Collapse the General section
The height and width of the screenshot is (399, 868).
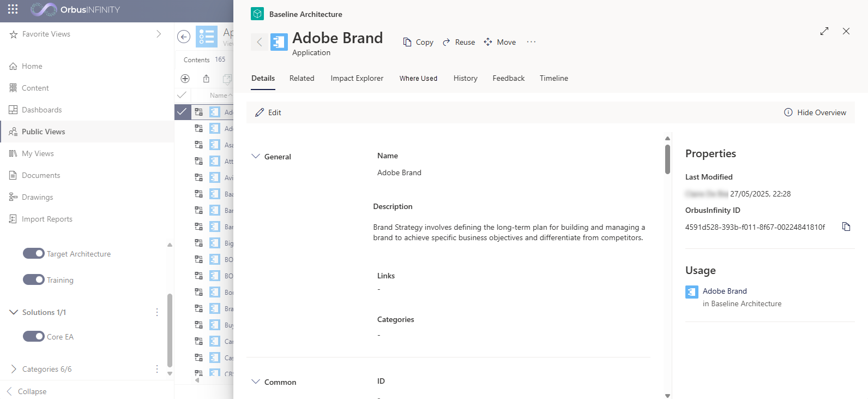pos(255,156)
